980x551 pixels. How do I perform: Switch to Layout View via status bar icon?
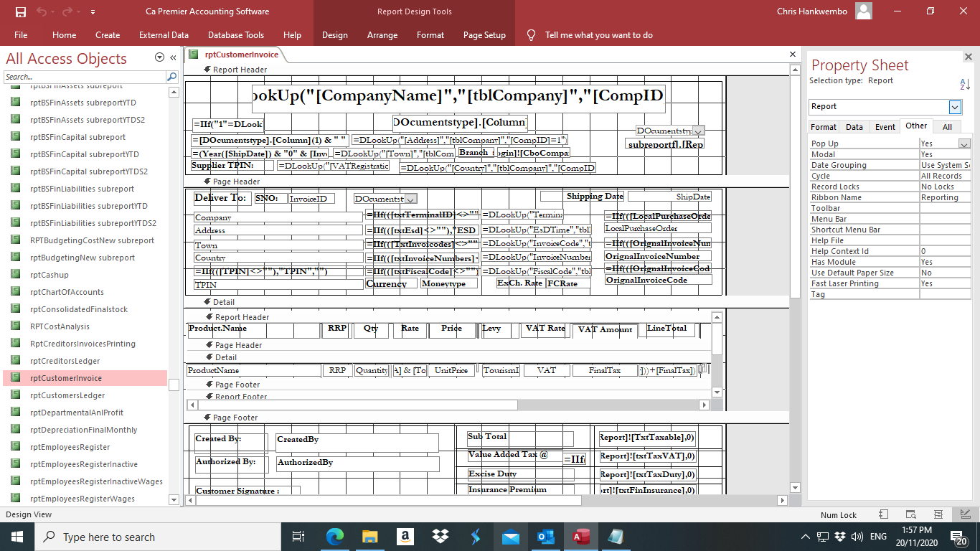[938, 514]
